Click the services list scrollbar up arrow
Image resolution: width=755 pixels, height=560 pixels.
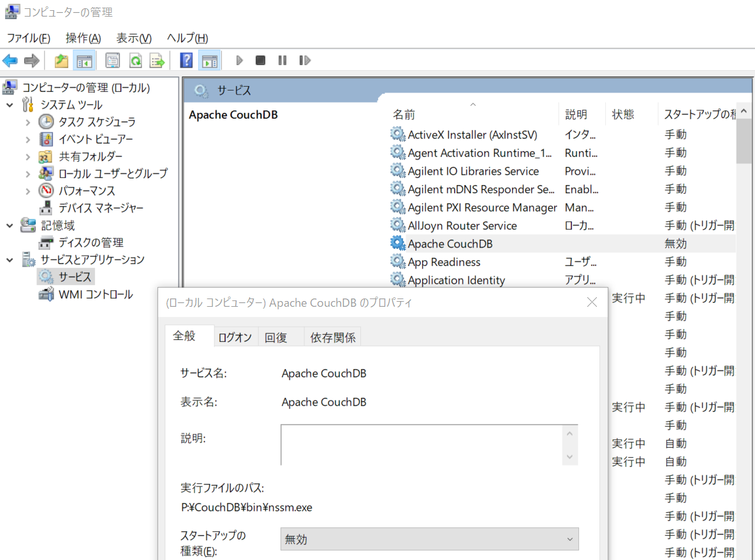(744, 112)
